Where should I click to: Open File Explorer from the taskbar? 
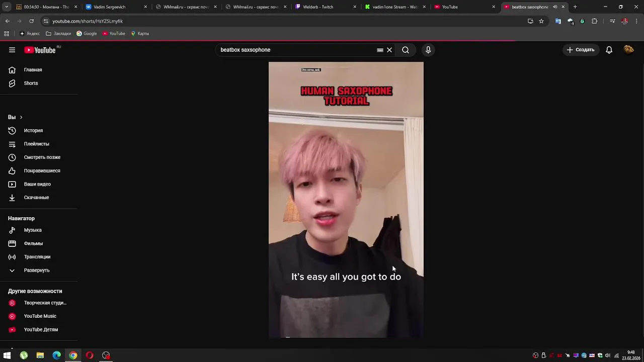pos(40,355)
